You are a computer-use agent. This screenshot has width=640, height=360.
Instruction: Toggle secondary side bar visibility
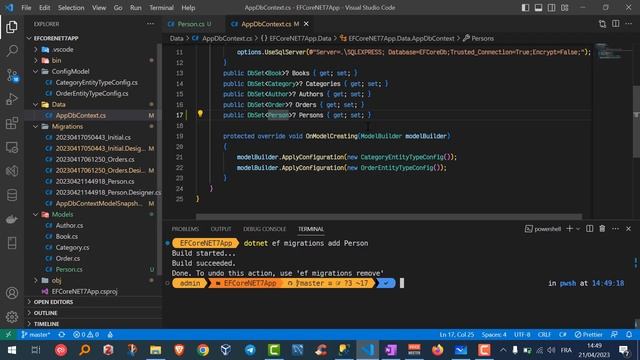point(551,7)
